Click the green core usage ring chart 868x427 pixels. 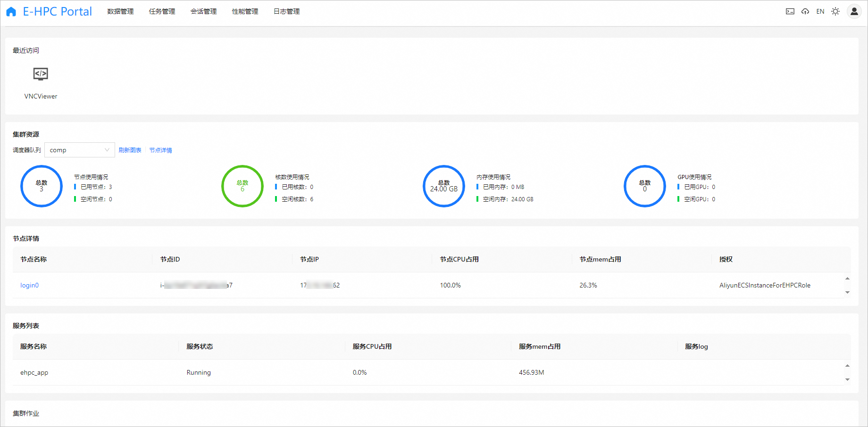click(x=242, y=186)
